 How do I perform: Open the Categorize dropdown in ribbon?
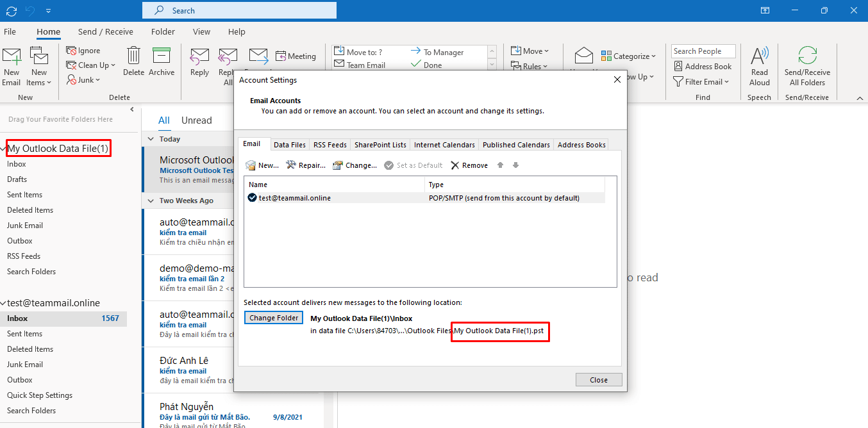pos(629,56)
